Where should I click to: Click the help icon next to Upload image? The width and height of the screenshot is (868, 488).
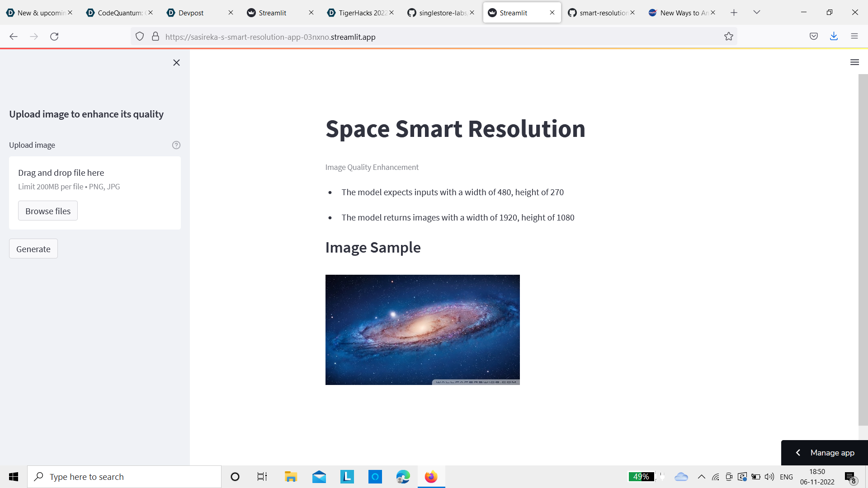[176, 145]
